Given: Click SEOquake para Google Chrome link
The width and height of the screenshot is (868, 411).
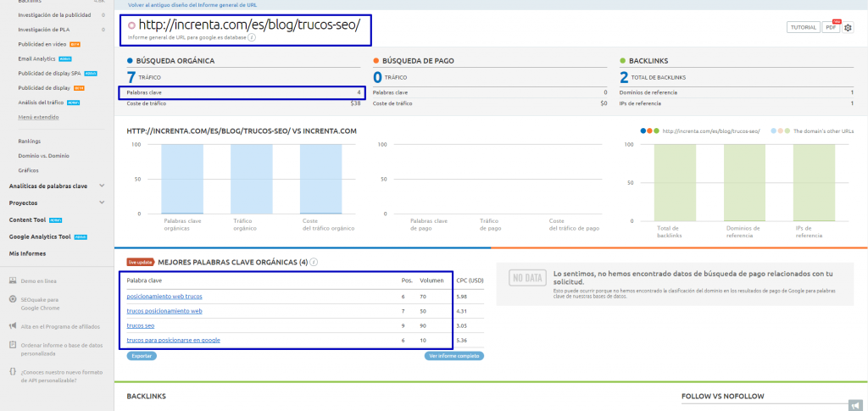Looking at the screenshot, I should click(41, 303).
